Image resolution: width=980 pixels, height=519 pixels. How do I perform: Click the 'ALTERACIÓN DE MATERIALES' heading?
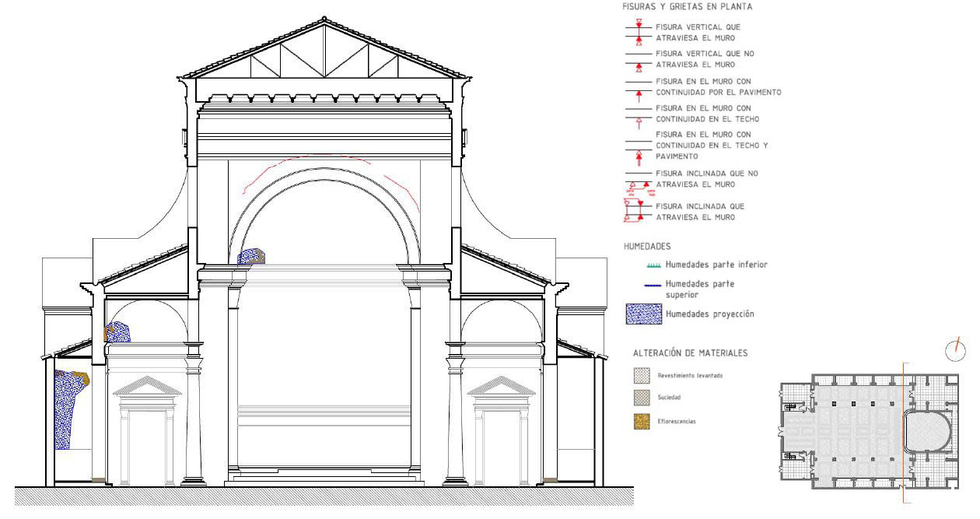pos(690,353)
